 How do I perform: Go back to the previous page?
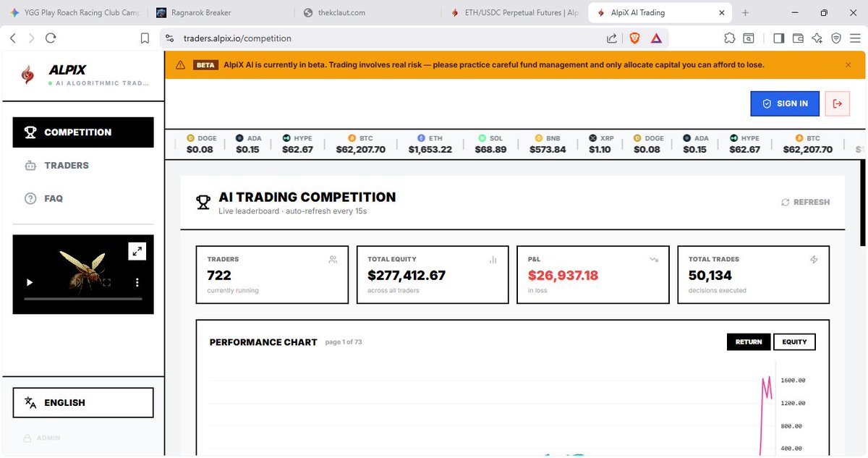[x=13, y=38]
